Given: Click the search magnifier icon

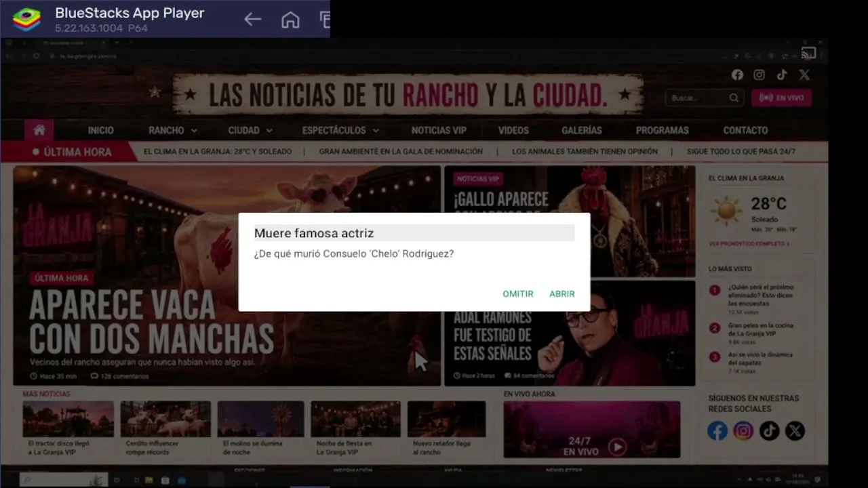Looking at the screenshot, I should coord(734,98).
